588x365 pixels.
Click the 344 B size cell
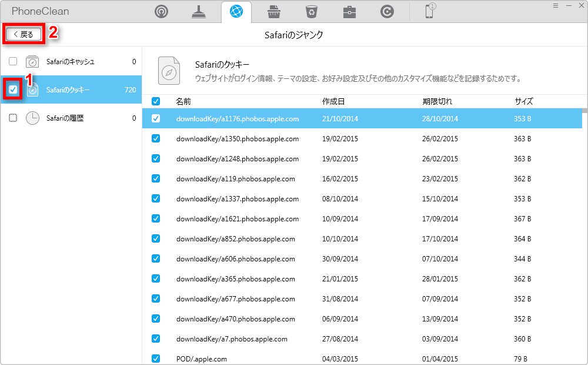[522, 258]
